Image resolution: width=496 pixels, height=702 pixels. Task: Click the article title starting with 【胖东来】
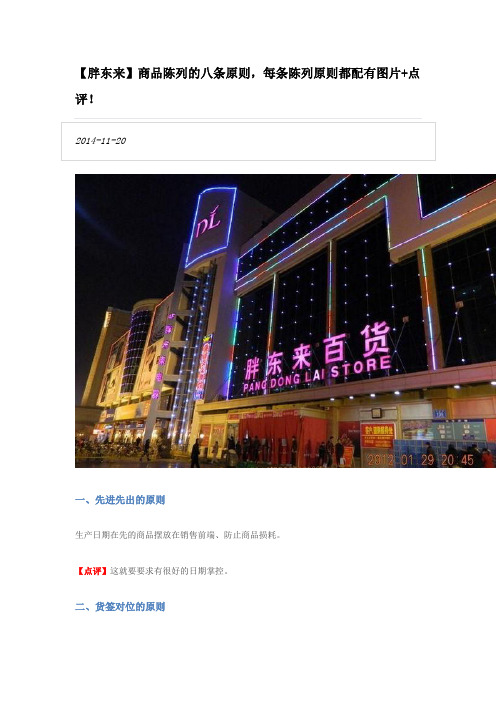[248, 86]
